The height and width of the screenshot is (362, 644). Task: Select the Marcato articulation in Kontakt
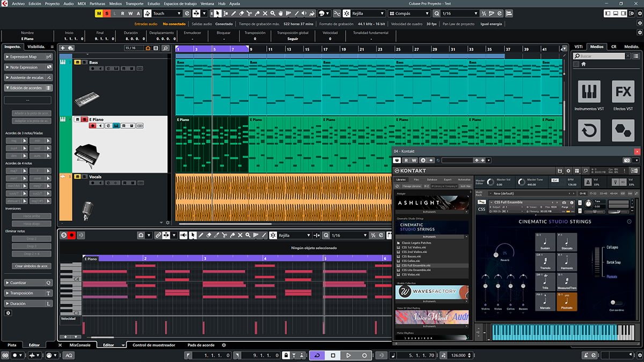[x=545, y=302]
